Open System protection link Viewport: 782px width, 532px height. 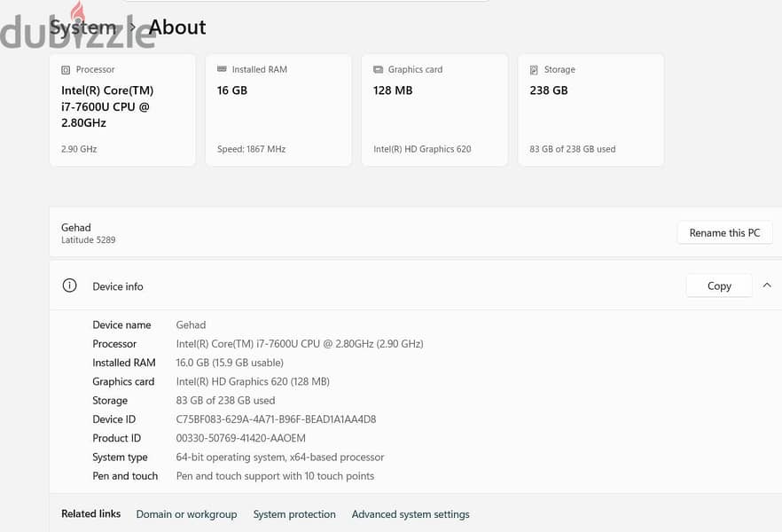click(294, 514)
